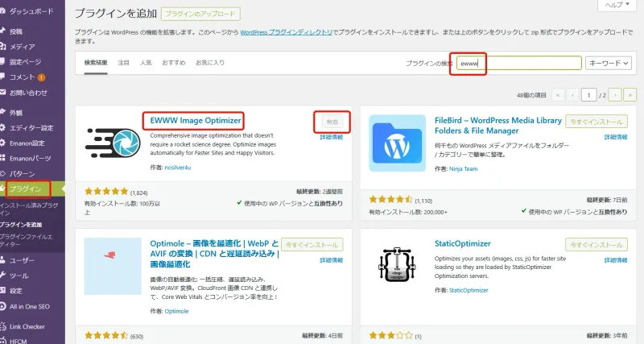This screenshot has height=344, width=644.
Task: Open author link Optimole
Action: pyautogui.click(x=176, y=311)
